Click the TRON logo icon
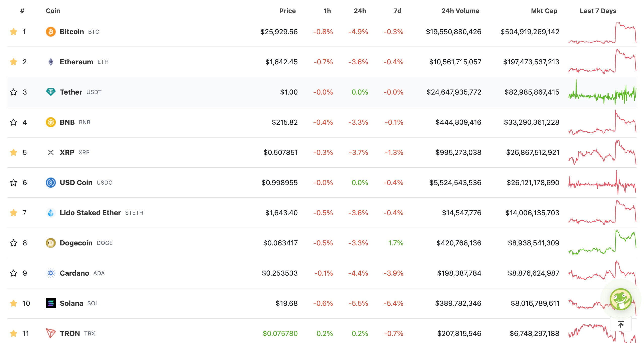644x343 pixels. click(51, 333)
